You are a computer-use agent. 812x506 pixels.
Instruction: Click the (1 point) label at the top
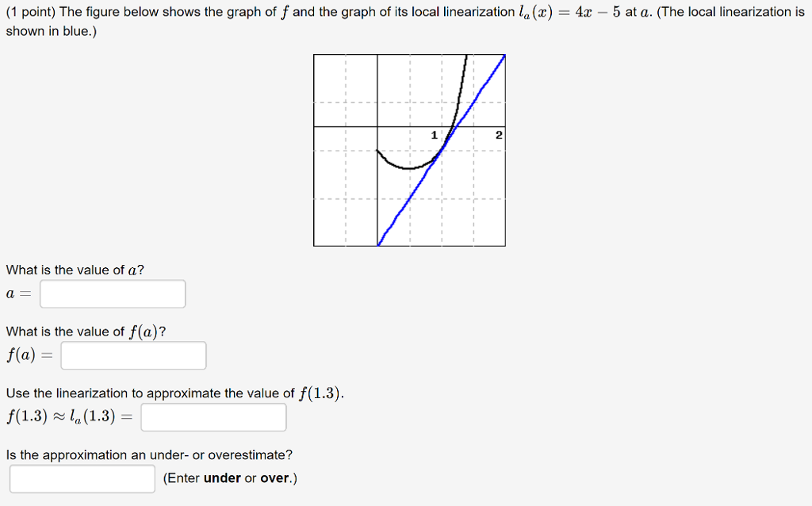click(x=29, y=11)
